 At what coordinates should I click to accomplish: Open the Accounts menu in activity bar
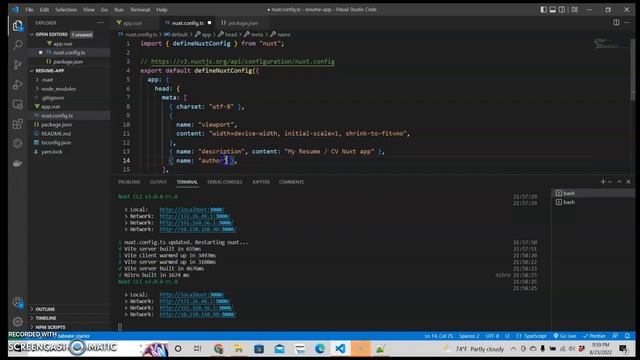(18, 302)
